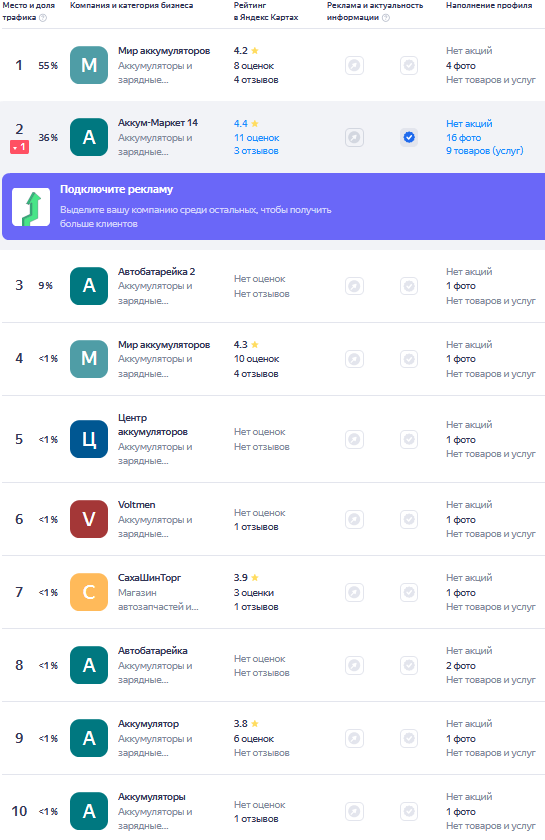
Task: Select the company name 'Автобатарейка 2'
Action: pos(156,272)
